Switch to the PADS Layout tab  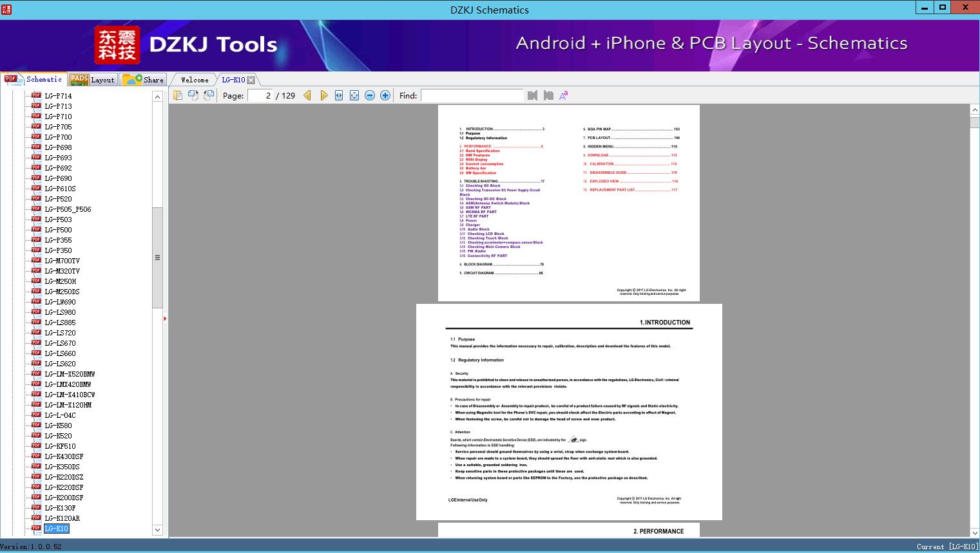[92, 80]
